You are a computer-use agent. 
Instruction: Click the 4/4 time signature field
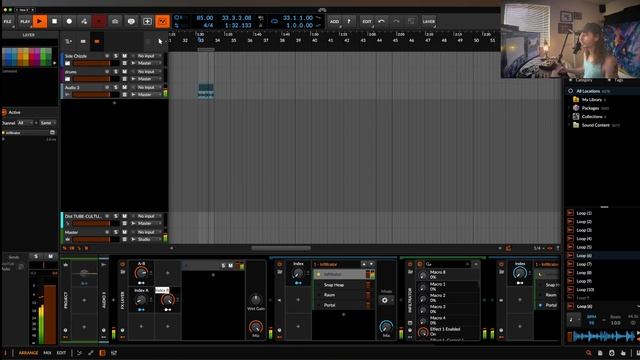coord(208,25)
